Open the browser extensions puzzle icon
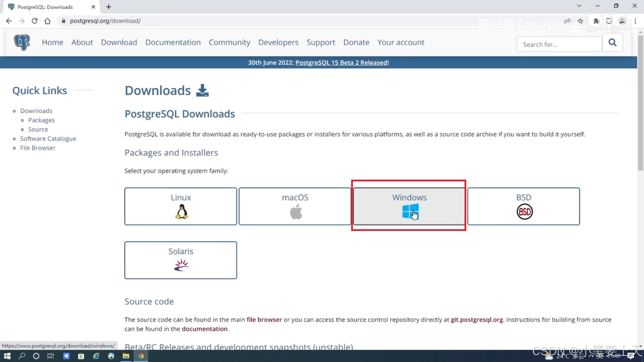 596,21
